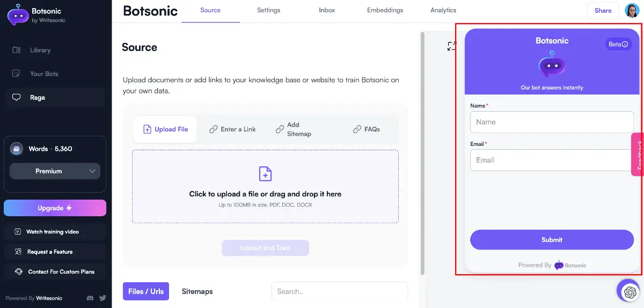Switch to the Analytics tab

pos(443,10)
